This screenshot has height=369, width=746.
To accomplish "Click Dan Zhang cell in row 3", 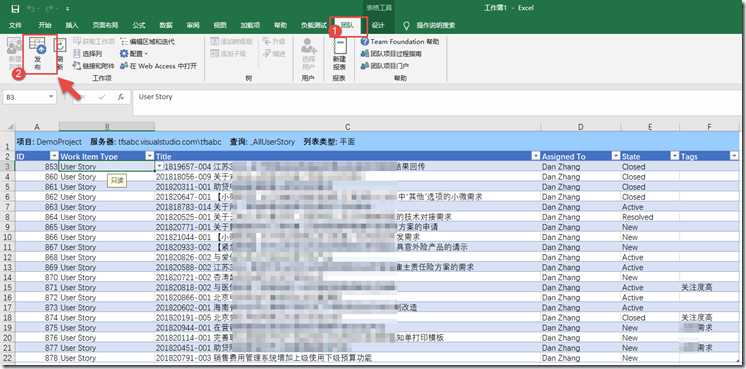I will click(x=580, y=167).
